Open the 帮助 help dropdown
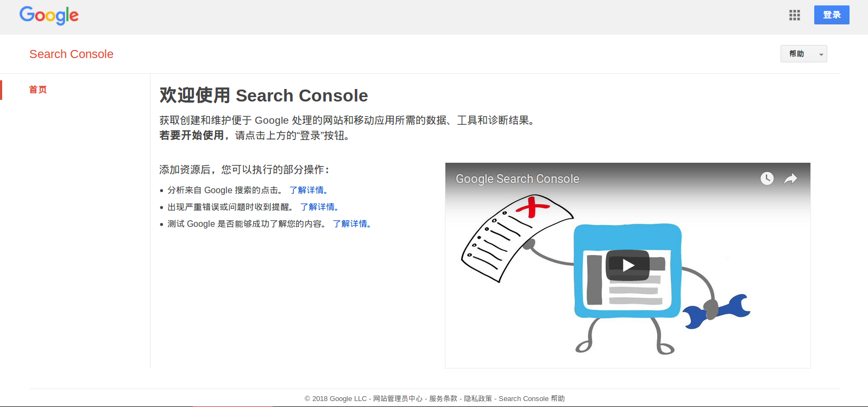Viewport: 868px width, 407px height. point(804,54)
